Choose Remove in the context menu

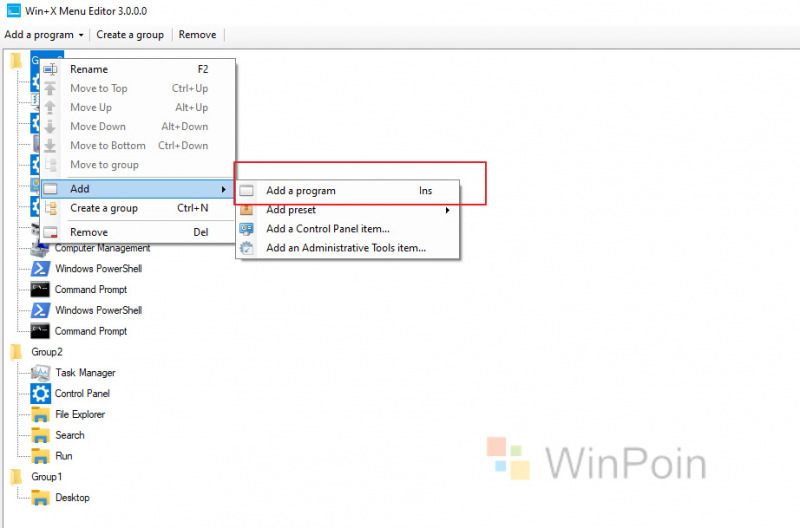point(138,233)
